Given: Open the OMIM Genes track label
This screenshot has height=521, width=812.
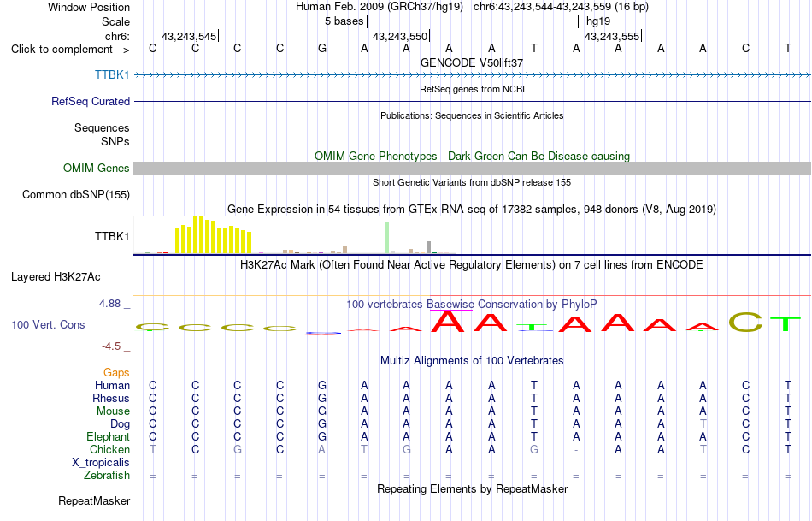Looking at the screenshot, I should coord(96,168).
